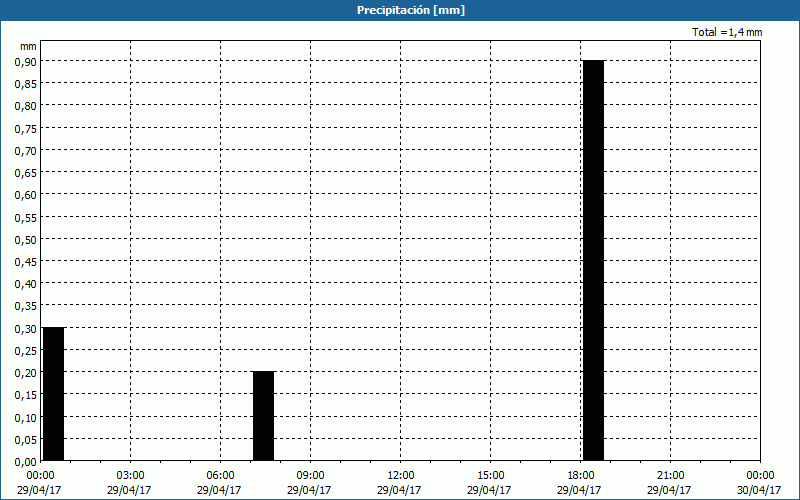800x500 pixels.
Task: Click the 12:00 time axis label
Action: 401,476
